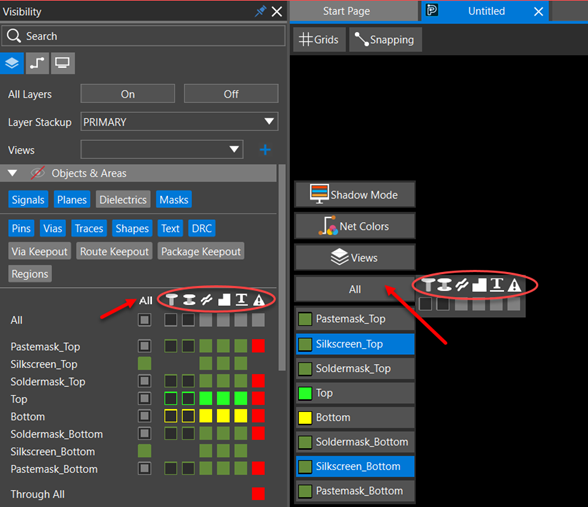Turn all layers Off

coord(231,94)
